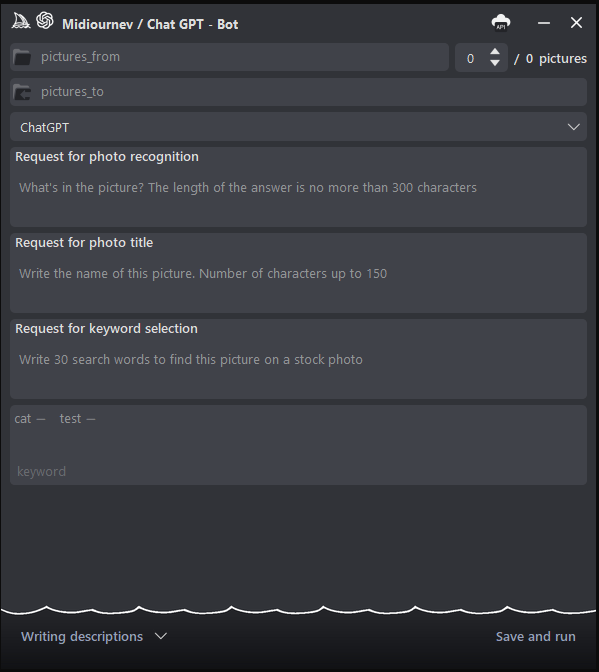The height and width of the screenshot is (672, 599).
Task: Close the Midjourney / Chat GPT Bot window
Action: [576, 23]
